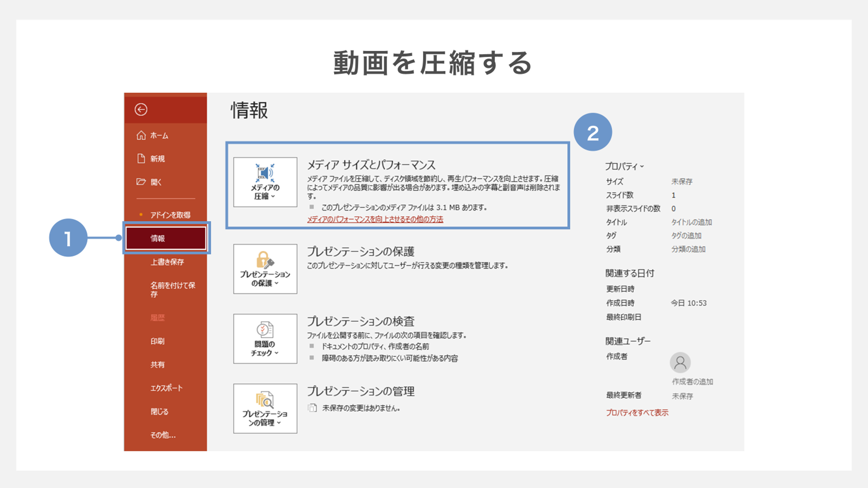Click the 今日 10:53 creation time value

pos(689,303)
